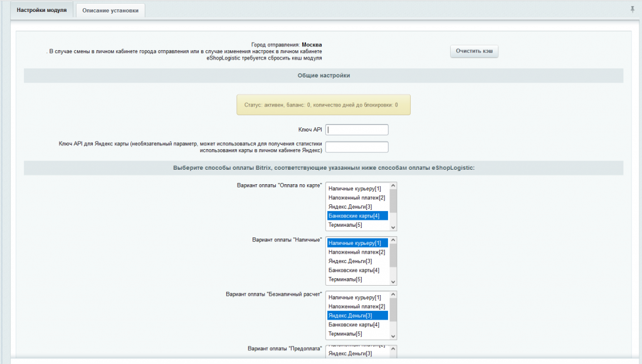Screen dimensions: 642x364
Task: Click scroll-down arrow in "Наличные" payment list
Action: (x=393, y=281)
